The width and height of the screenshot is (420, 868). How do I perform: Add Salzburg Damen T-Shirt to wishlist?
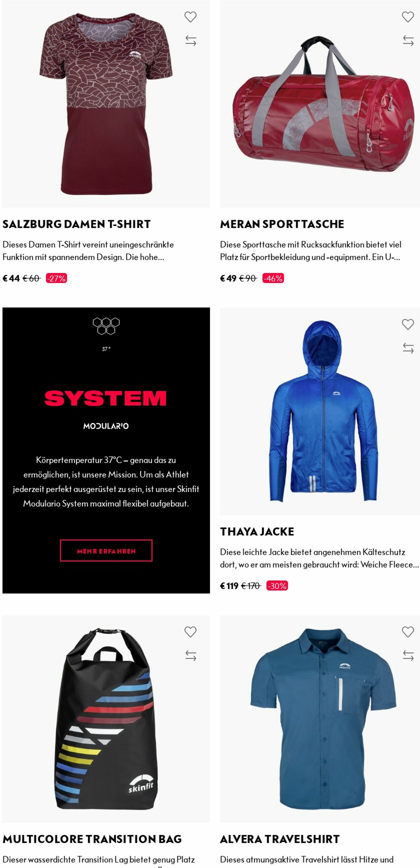190,17
